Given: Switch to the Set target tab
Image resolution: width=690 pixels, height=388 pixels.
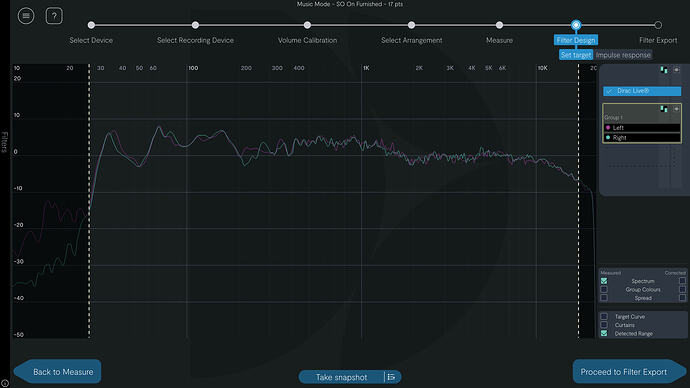Looking at the screenshot, I should click(576, 55).
